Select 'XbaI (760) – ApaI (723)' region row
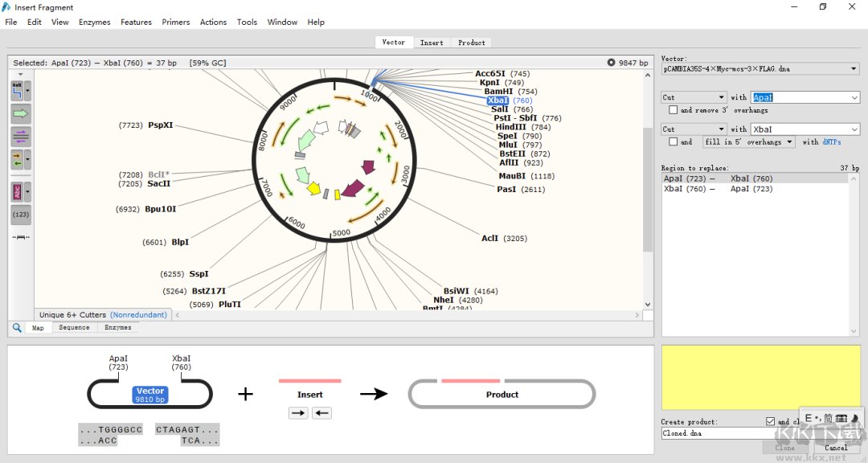This screenshot has width=868, height=463. point(755,189)
